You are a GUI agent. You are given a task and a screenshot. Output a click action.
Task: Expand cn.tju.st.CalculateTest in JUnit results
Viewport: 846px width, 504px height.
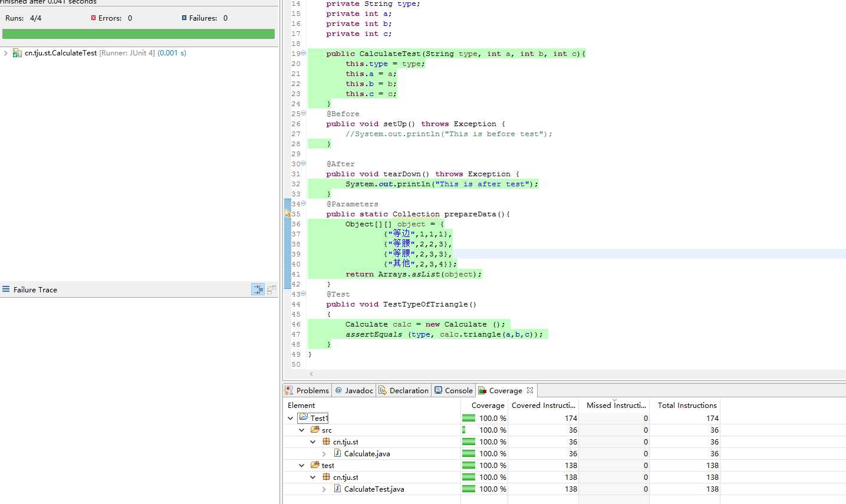click(6, 53)
